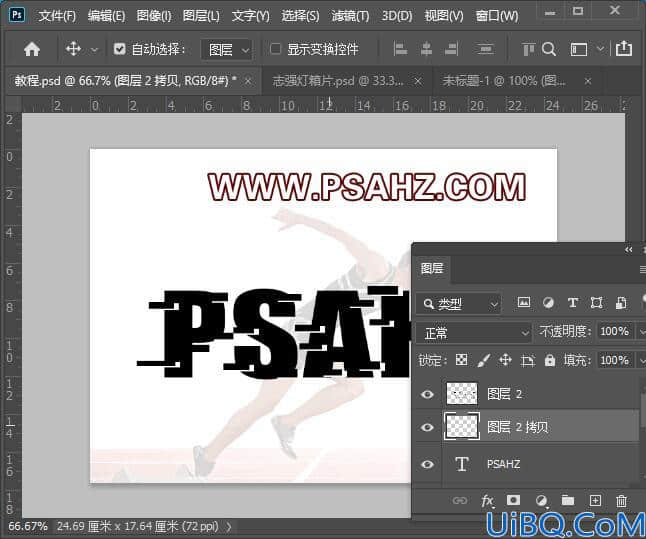The width and height of the screenshot is (646, 539).
Task: Hide the 图层 2 layer
Action: click(427, 394)
